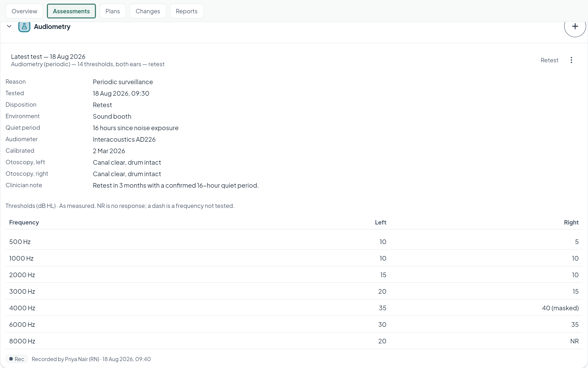Click the Frequency column header
This screenshot has width=588, height=368.
[24, 222]
